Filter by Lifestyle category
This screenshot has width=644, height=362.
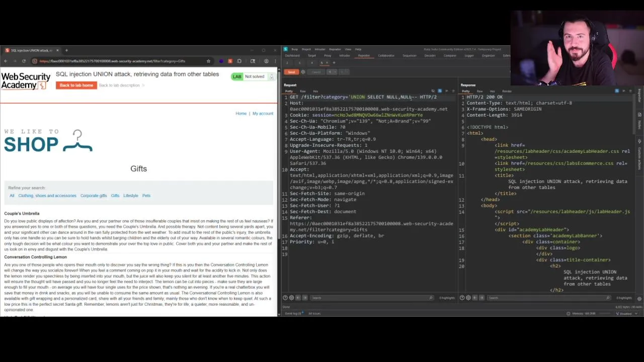(131, 196)
